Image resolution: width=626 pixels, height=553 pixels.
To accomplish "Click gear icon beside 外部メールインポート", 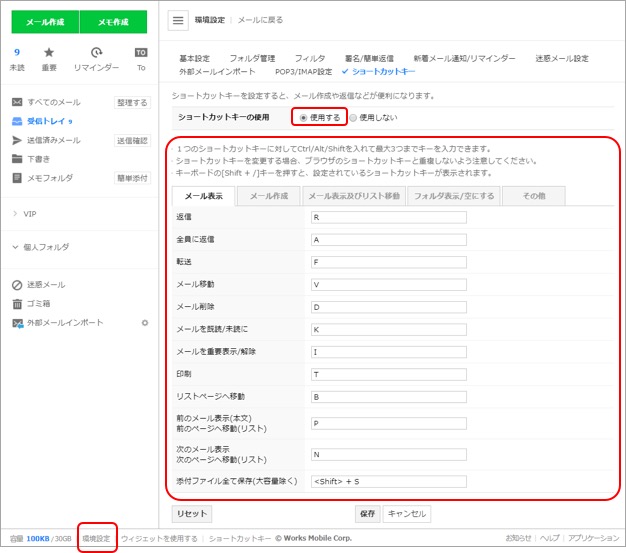I will point(145,323).
